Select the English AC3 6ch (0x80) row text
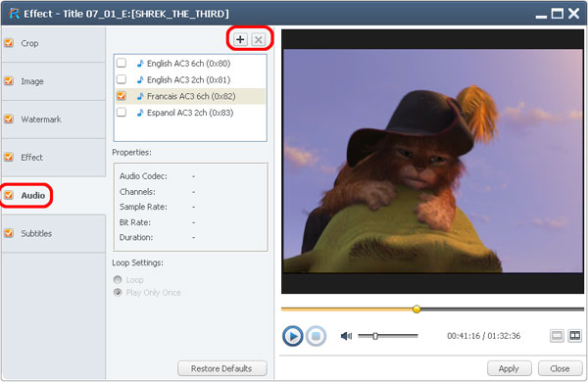Screen dimensions: 588x382 (x=188, y=64)
